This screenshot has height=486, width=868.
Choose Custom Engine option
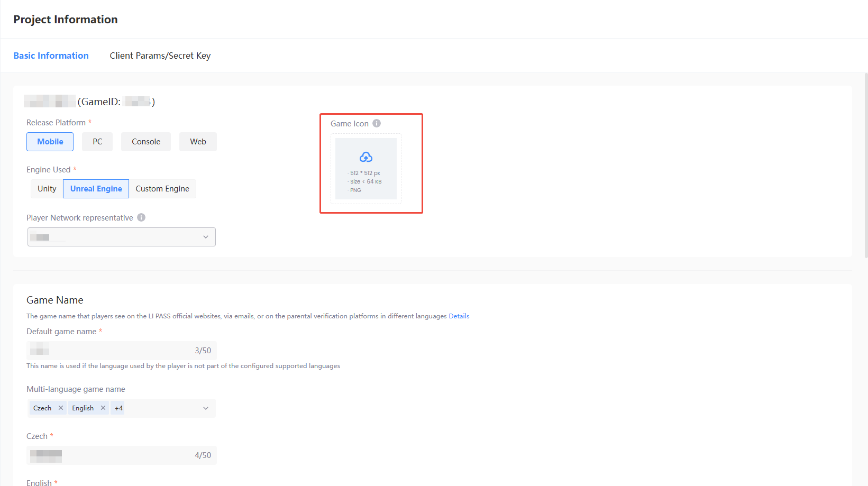(x=162, y=189)
